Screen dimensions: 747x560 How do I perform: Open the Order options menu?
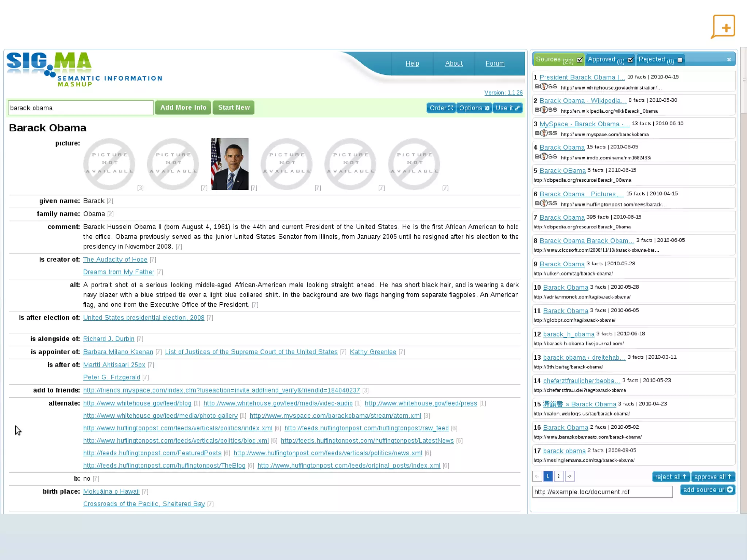pos(441,108)
